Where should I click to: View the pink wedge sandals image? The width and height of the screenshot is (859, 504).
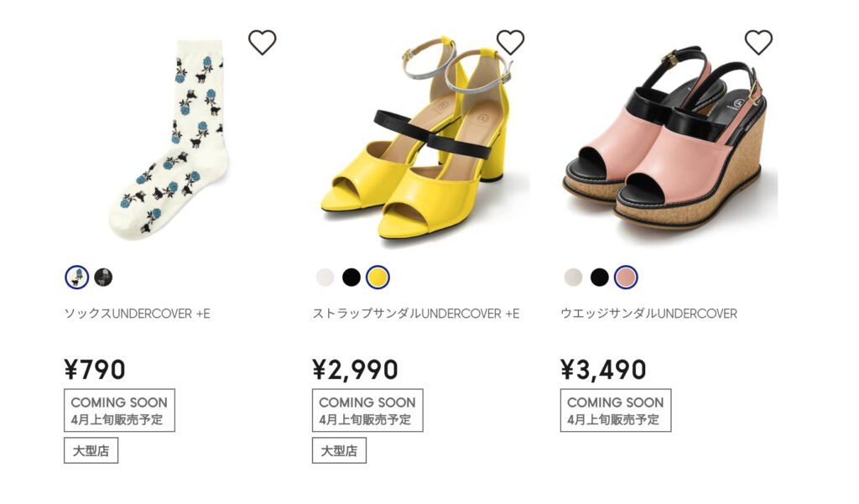pyautogui.click(x=669, y=137)
